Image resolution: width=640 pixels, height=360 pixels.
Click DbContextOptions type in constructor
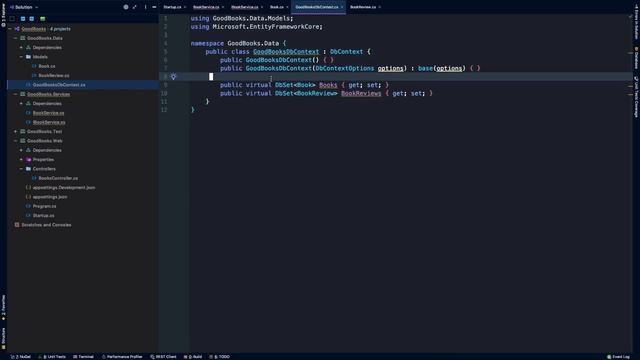(344, 68)
